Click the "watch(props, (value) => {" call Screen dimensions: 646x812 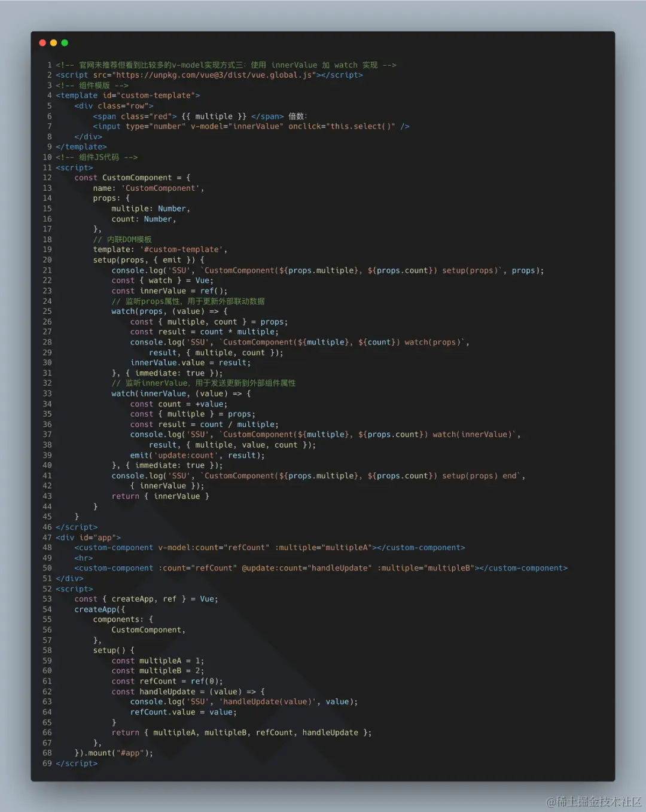point(169,312)
